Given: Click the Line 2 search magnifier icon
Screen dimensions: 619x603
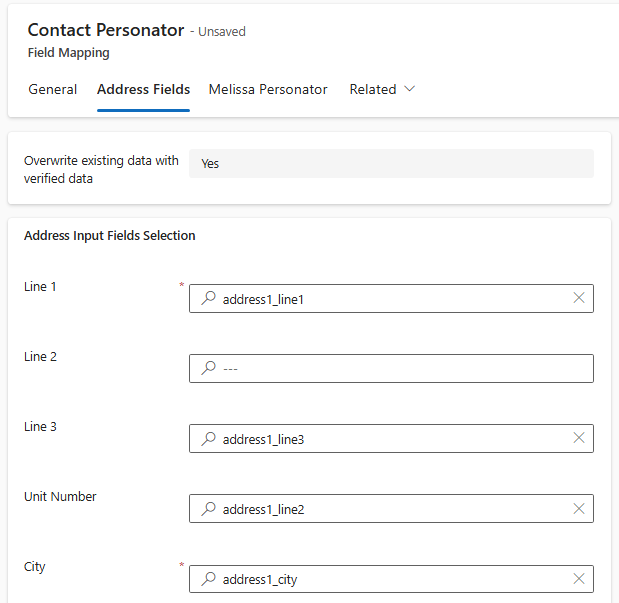Looking at the screenshot, I should 209,368.
